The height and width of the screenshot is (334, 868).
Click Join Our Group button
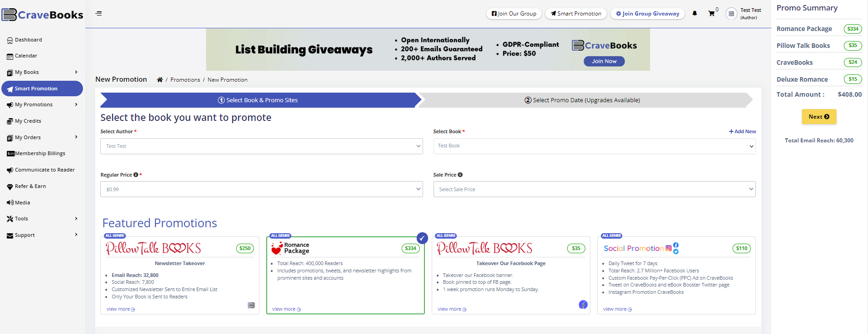click(x=514, y=14)
